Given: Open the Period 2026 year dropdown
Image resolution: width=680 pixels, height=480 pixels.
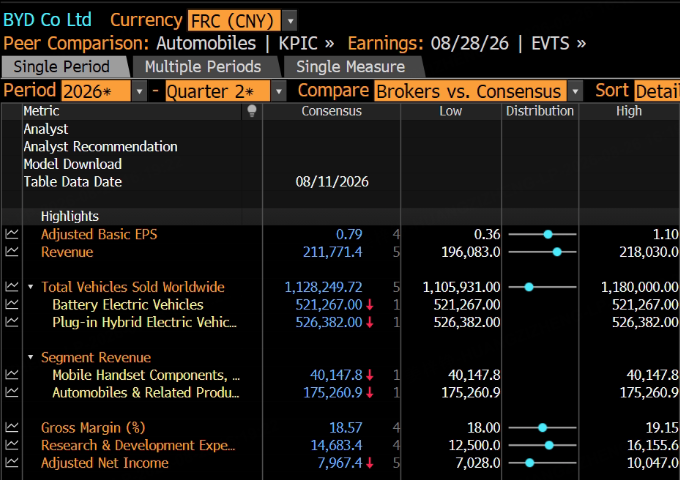Looking at the screenshot, I should 139,91.
